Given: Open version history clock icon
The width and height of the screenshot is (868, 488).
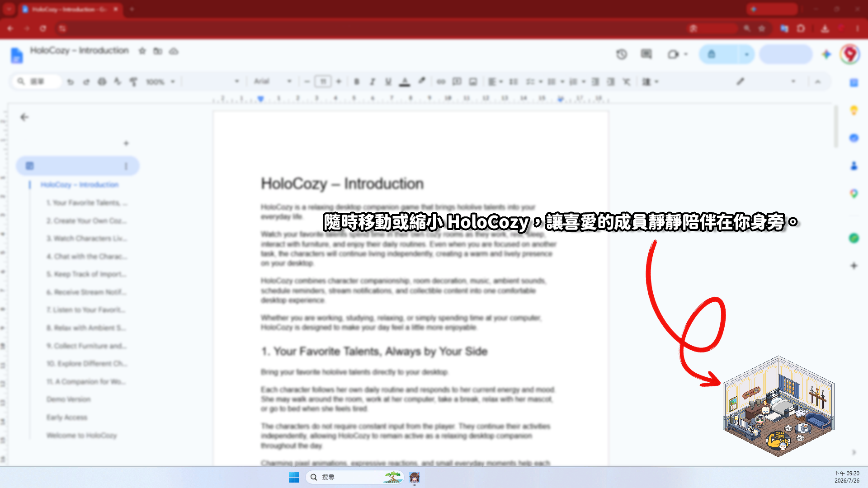Looking at the screenshot, I should (x=622, y=54).
